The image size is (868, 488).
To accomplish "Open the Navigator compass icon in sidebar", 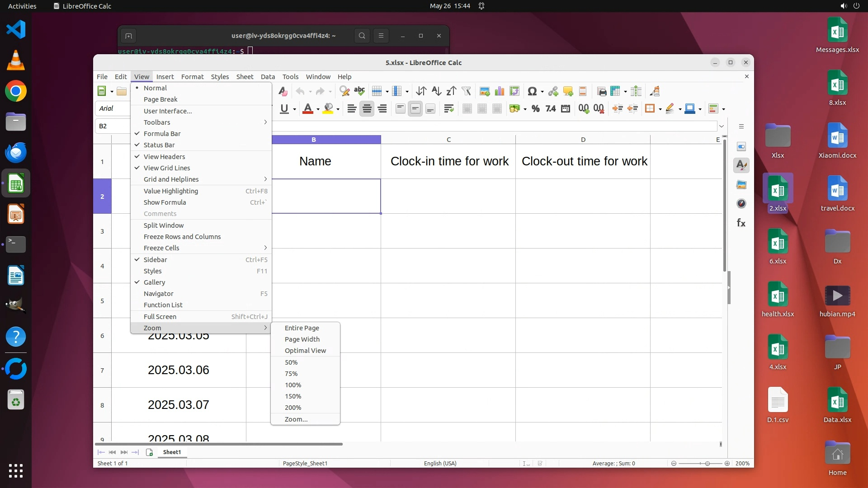I will [x=741, y=204].
